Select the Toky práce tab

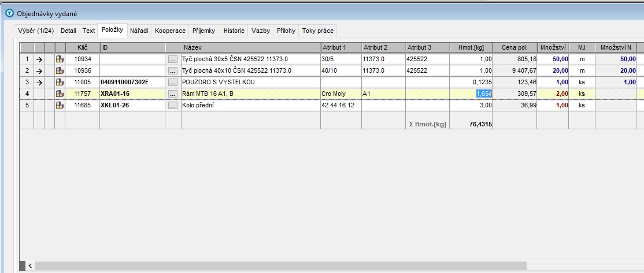pyautogui.click(x=318, y=31)
